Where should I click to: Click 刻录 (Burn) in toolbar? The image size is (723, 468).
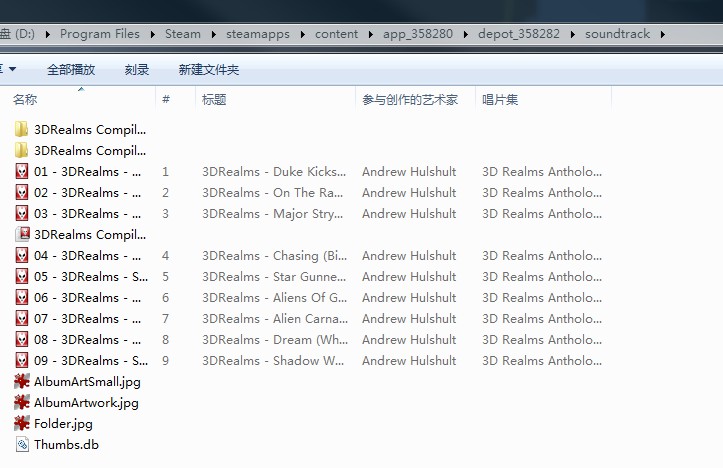[x=137, y=70]
